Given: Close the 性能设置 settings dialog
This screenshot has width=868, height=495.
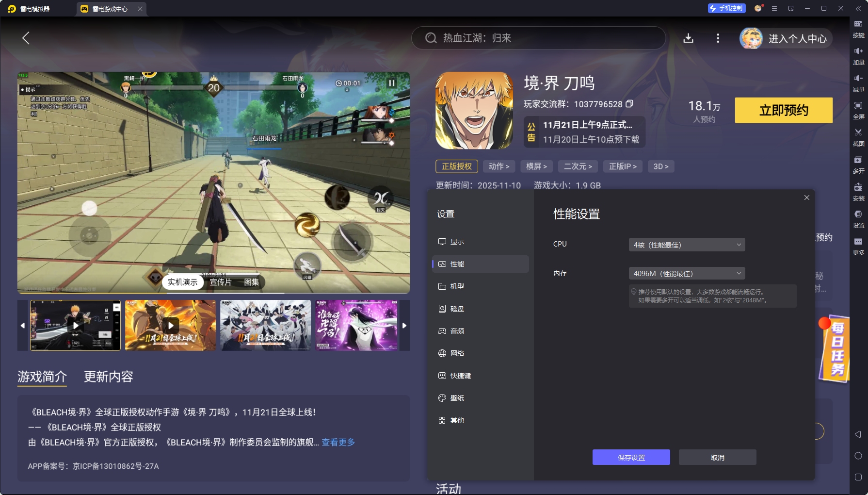Looking at the screenshot, I should click(807, 198).
